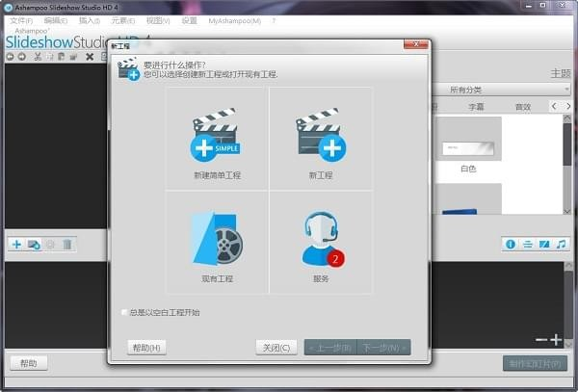Click the scissors cut icon
This screenshot has width=578, height=392.
[x=37, y=57]
